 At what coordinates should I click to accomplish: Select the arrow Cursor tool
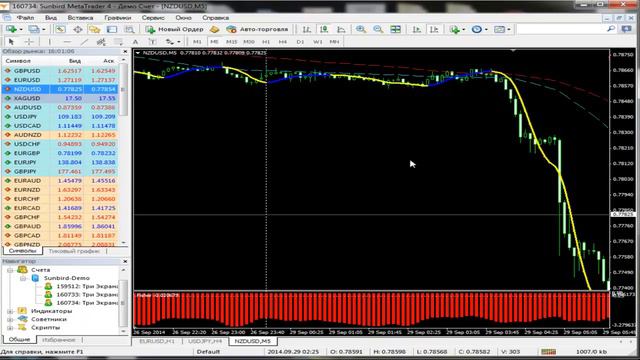click(11, 42)
